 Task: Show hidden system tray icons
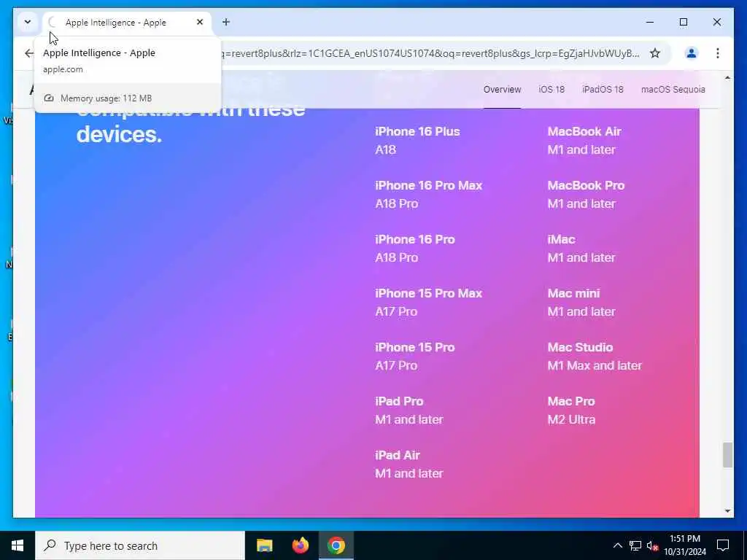(617, 545)
